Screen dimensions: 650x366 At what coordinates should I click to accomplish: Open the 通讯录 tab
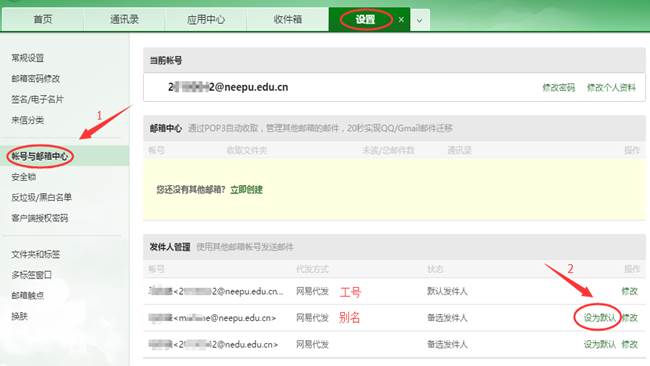pyautogui.click(x=124, y=19)
